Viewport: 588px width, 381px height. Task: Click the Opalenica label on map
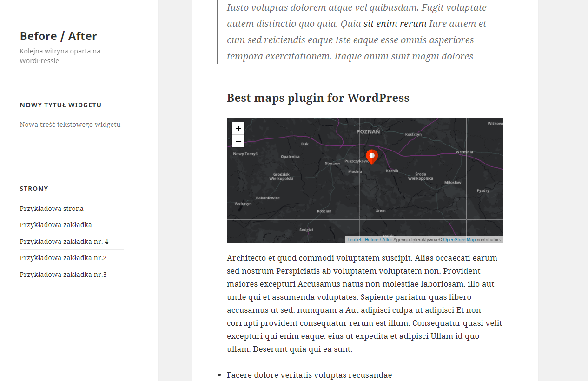tap(290, 157)
